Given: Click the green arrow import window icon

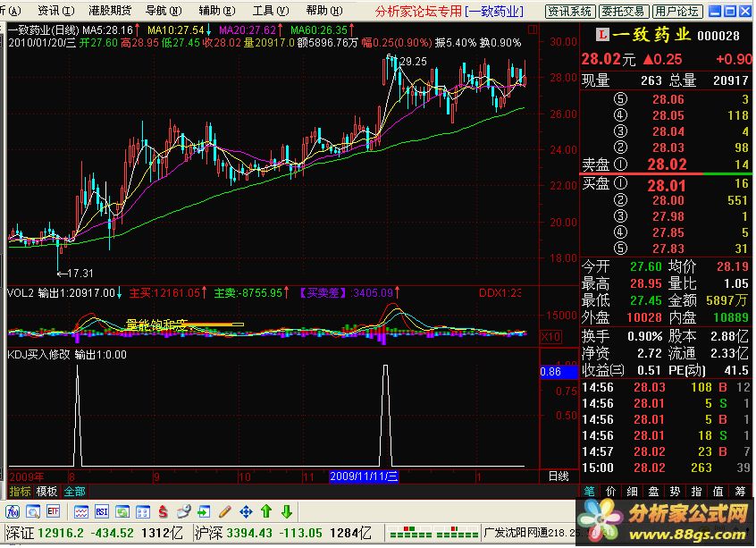Looking at the screenshot, I should point(205,511).
